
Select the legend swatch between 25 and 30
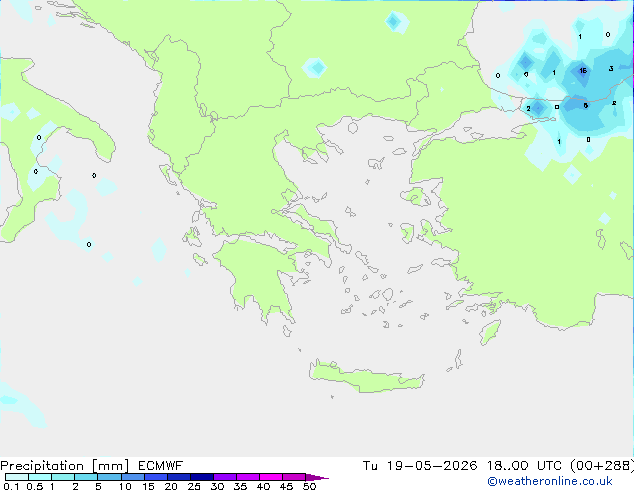pos(201,477)
